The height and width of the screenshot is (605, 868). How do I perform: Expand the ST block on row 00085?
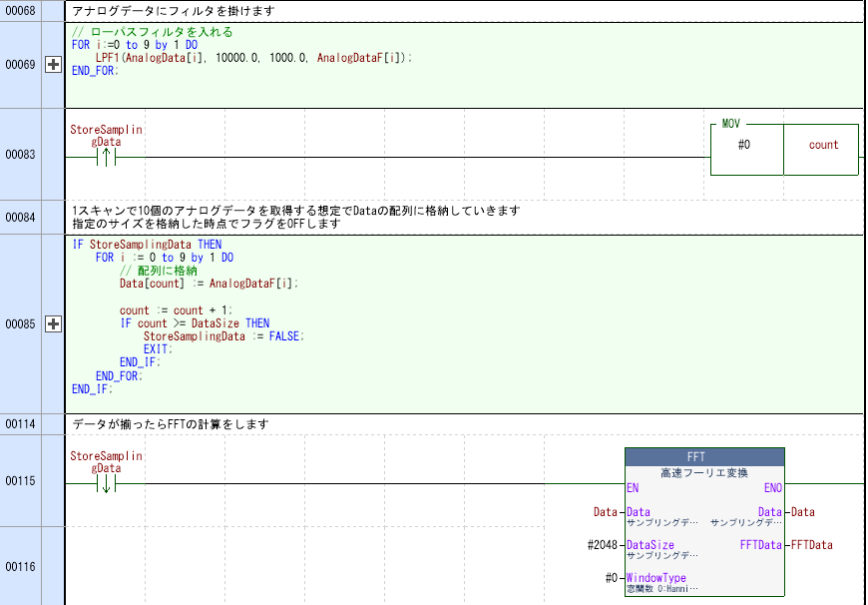(x=54, y=324)
